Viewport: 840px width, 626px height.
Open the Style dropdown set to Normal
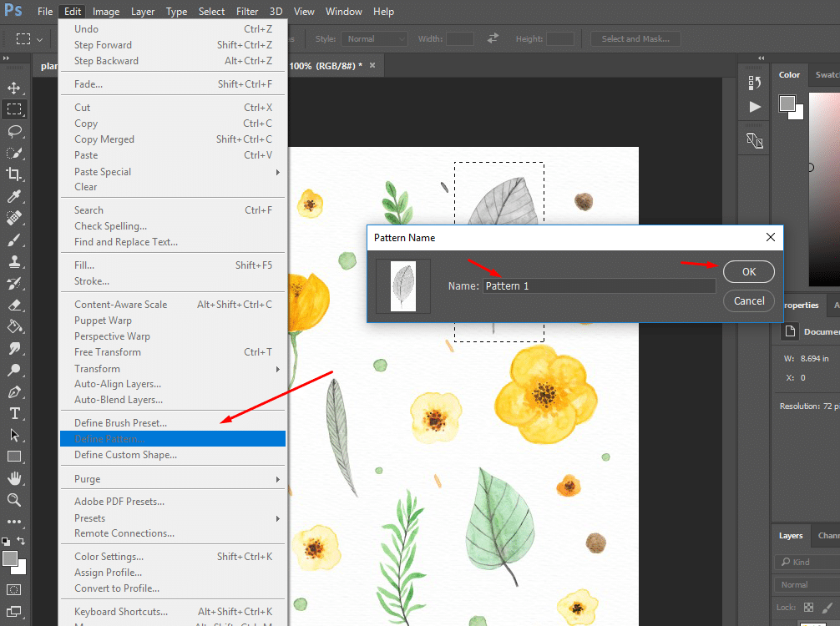376,39
